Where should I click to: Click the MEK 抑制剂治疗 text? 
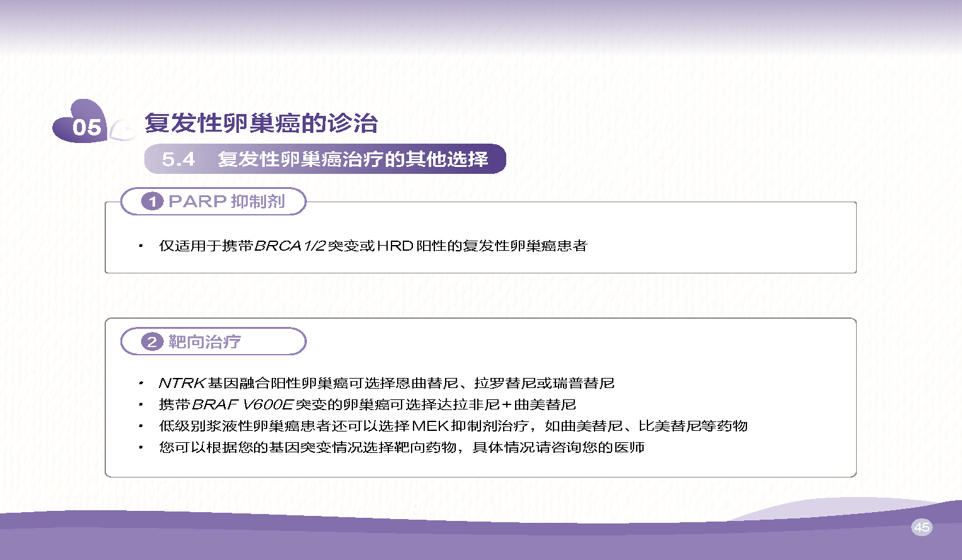click(x=470, y=426)
